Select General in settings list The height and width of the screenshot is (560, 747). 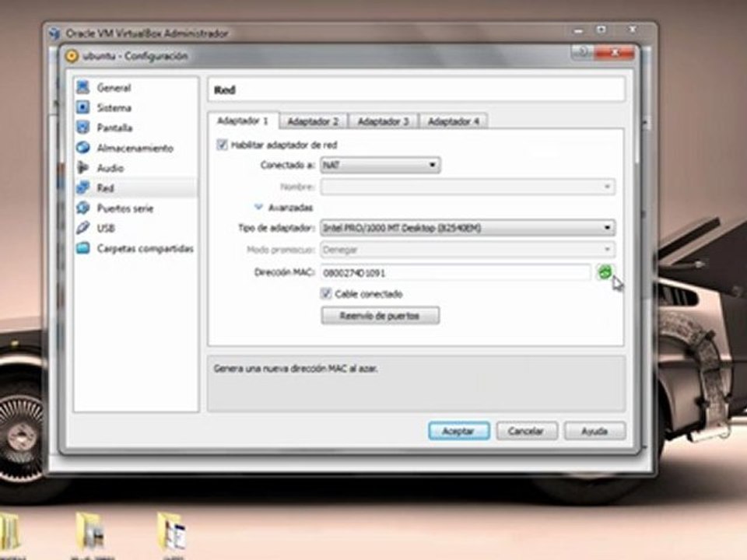(135, 87)
